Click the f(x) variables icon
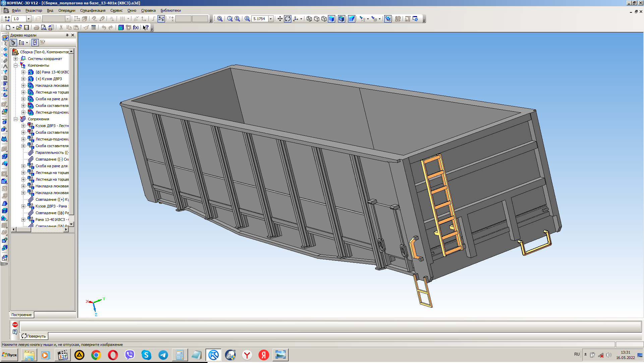Viewport: 644px width, 363px height. [x=136, y=27]
